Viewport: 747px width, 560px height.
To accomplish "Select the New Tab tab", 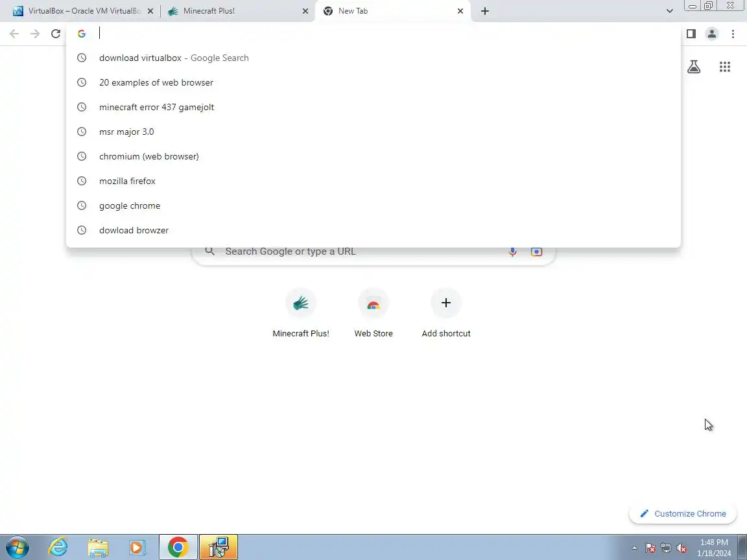I will pyautogui.click(x=392, y=11).
